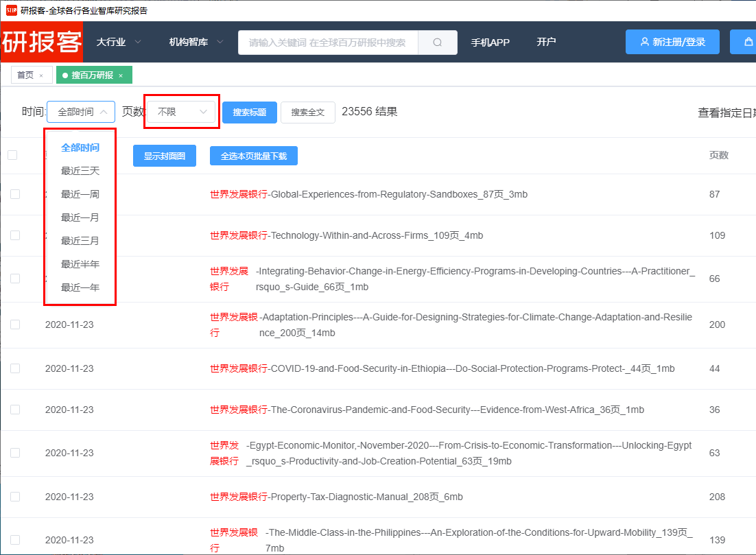This screenshot has width=756, height=555.
Task: Expand the 大行业 menu
Action: pyautogui.click(x=118, y=42)
